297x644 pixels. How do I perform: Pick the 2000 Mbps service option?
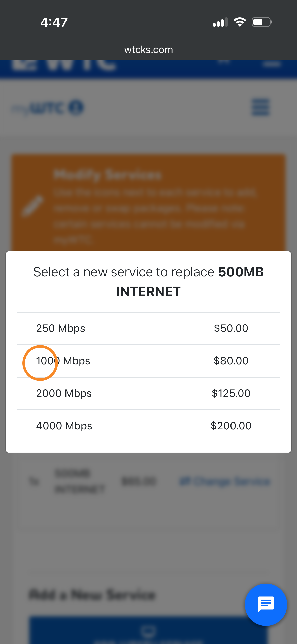pos(64,393)
